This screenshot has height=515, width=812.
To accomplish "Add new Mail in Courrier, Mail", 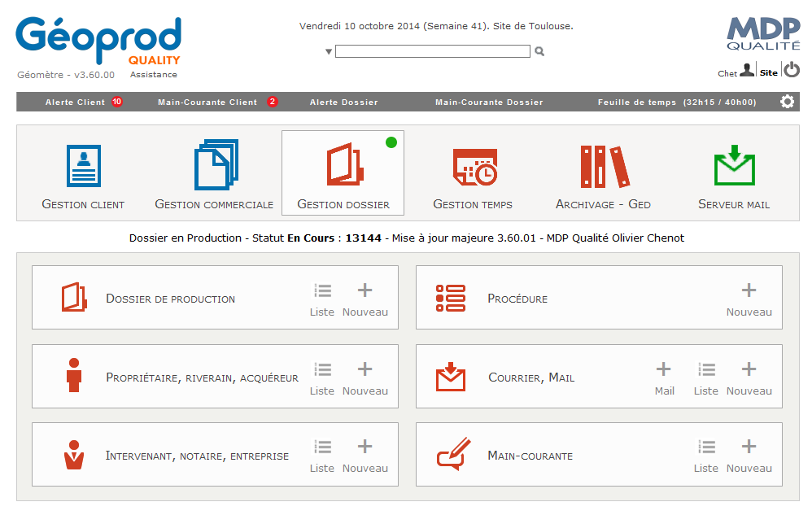I will [x=664, y=378].
